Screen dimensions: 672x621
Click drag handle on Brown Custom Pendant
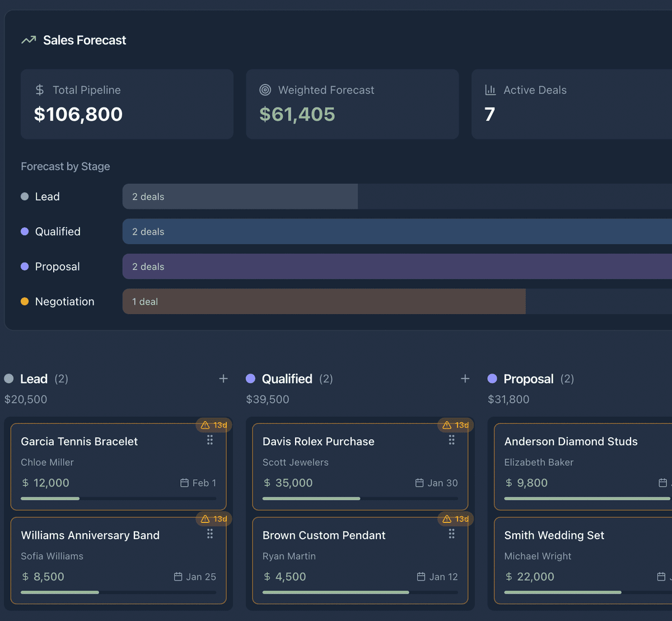click(451, 534)
